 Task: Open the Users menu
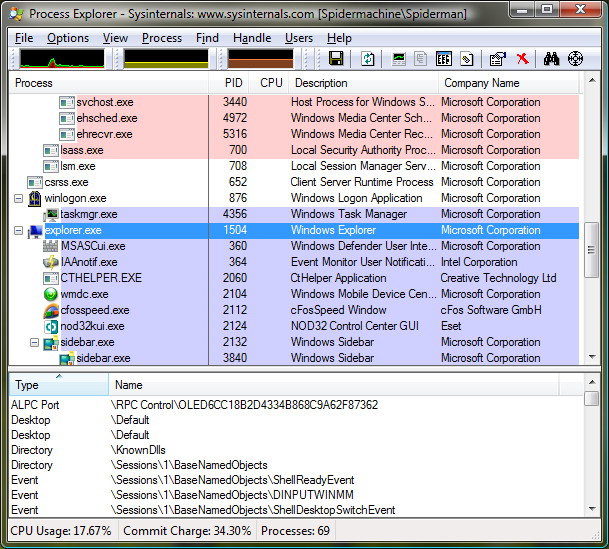point(299,38)
